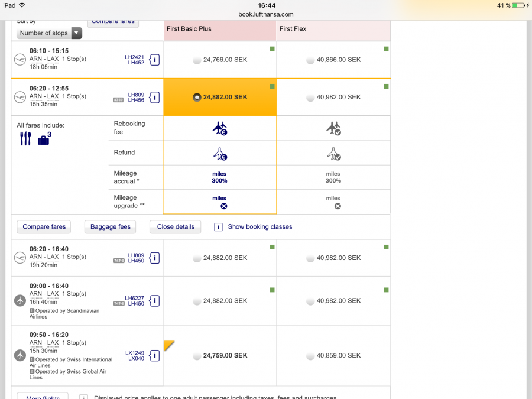The height and width of the screenshot is (399, 532).
Task: Click 747-8 aircraft badge on LH6227 flight
Action: click(x=119, y=303)
